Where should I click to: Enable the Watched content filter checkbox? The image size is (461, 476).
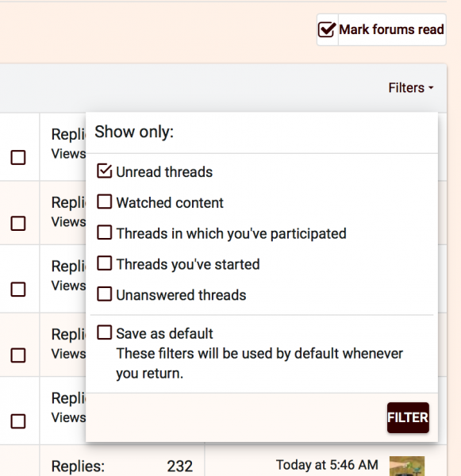[x=104, y=202]
